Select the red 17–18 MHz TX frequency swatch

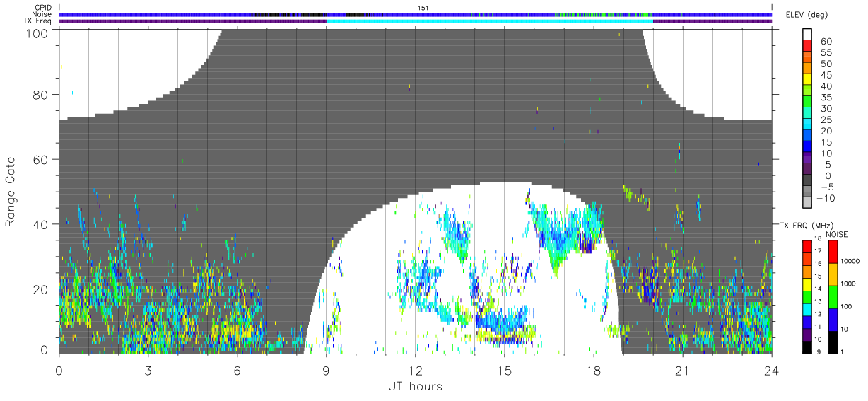[807, 245]
